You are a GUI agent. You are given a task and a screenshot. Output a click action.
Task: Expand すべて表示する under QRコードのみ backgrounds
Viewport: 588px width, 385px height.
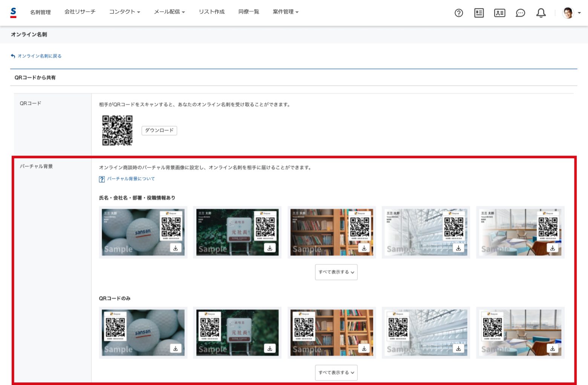pyautogui.click(x=336, y=373)
